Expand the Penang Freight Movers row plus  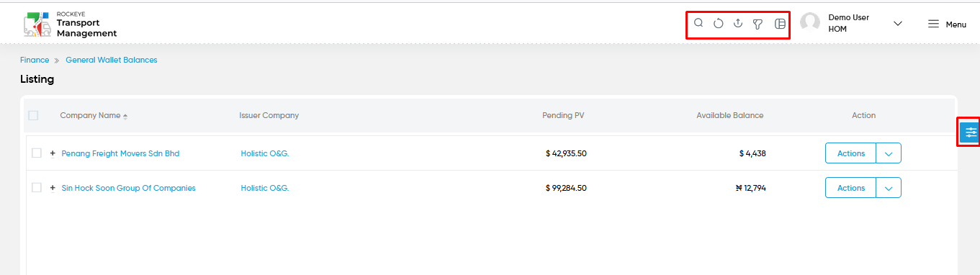(x=53, y=153)
